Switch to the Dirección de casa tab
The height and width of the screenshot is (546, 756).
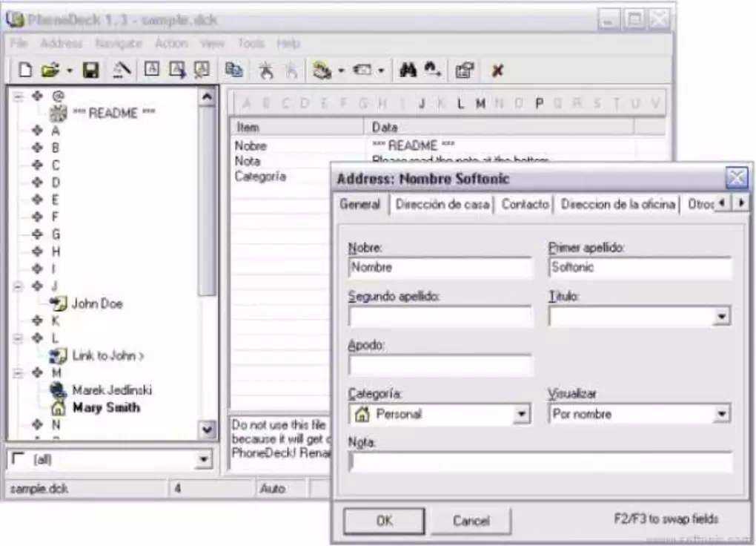(x=442, y=204)
